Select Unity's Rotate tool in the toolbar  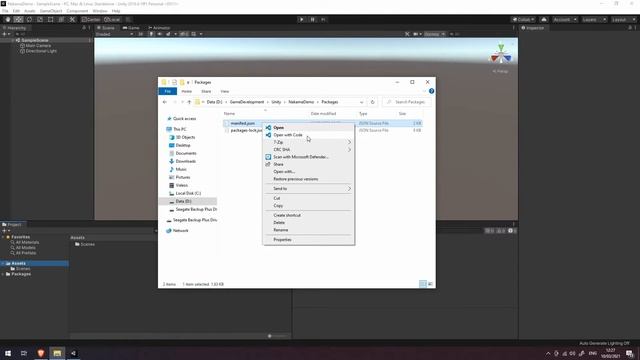(x=29, y=19)
